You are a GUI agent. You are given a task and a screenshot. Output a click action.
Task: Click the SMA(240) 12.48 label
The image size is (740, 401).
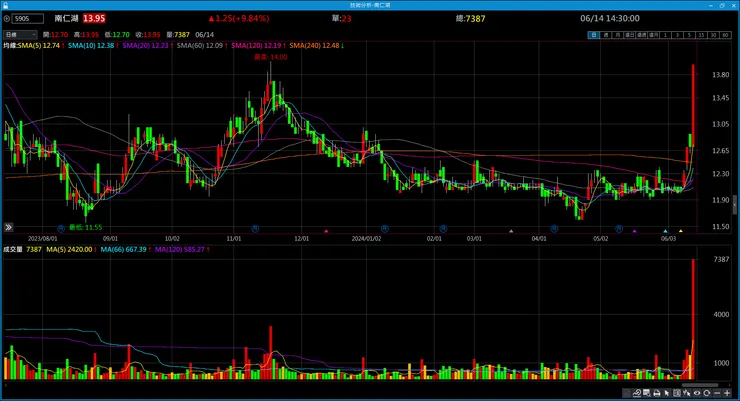317,46
